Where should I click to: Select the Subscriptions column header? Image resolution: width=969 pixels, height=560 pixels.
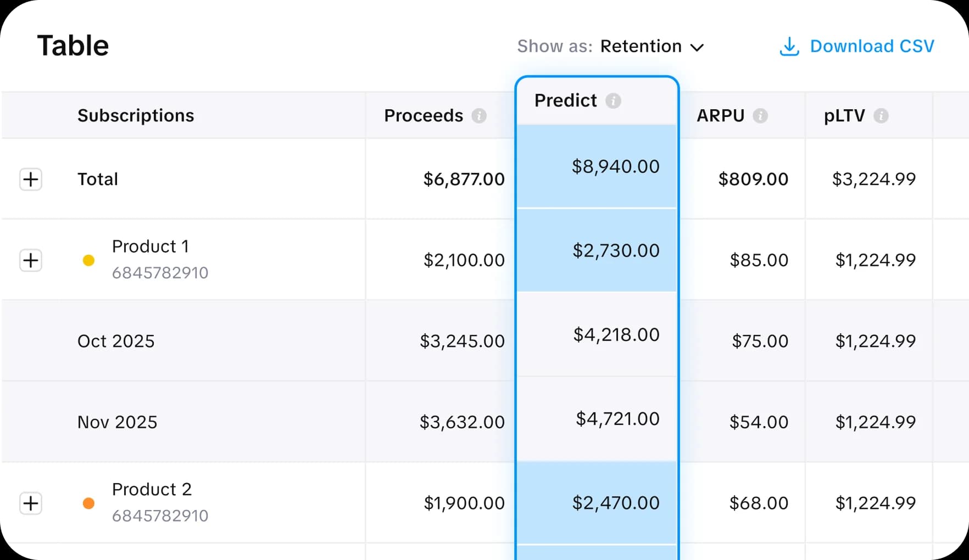[135, 115]
